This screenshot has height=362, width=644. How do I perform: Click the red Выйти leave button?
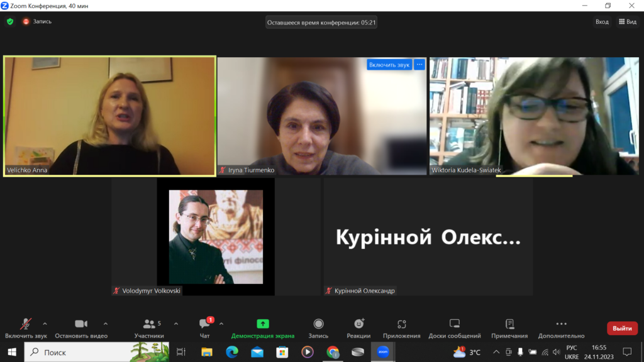click(x=621, y=328)
